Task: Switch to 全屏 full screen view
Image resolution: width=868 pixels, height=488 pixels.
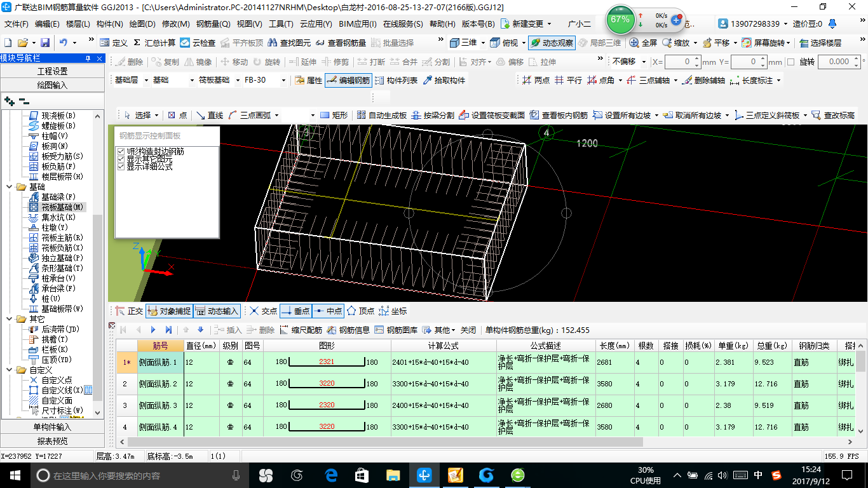Action: pyautogui.click(x=644, y=43)
